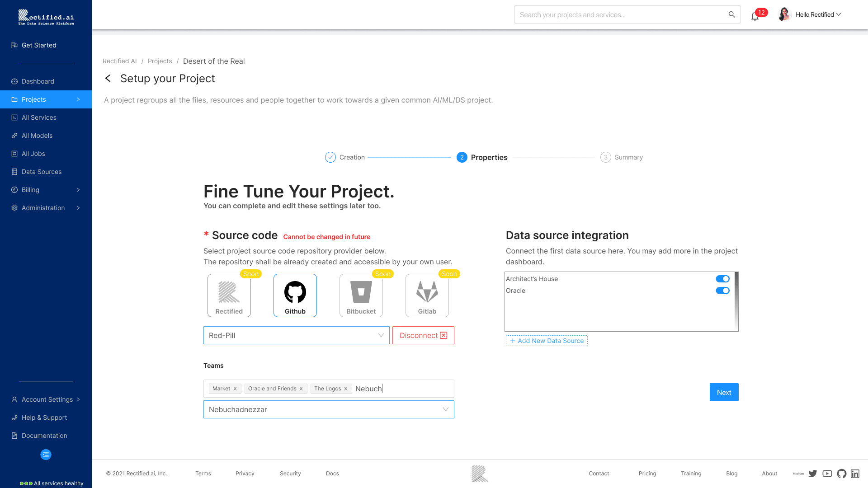Click the data source list scrollbar

point(736,301)
